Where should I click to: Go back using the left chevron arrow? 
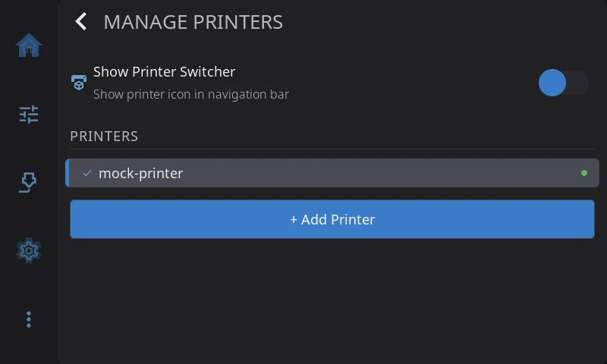[81, 21]
